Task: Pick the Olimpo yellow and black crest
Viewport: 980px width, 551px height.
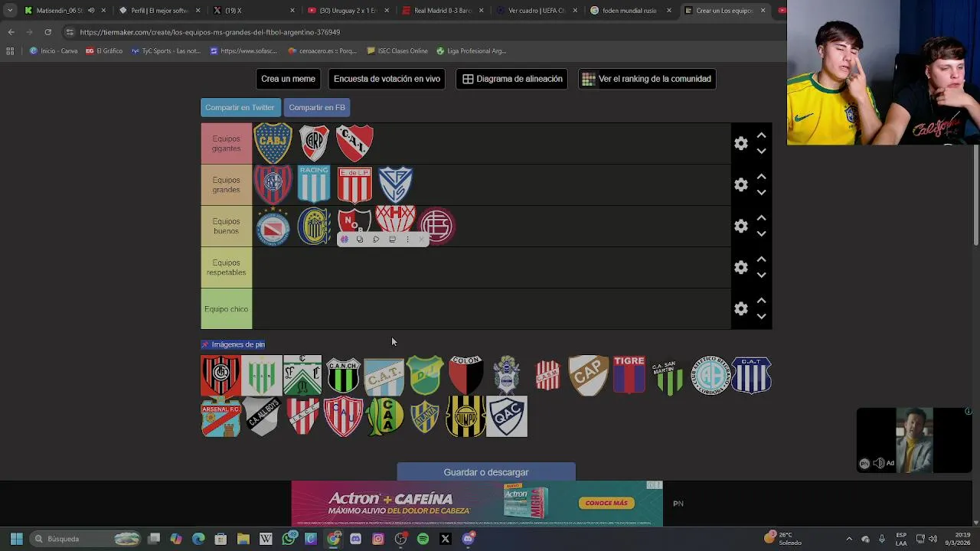Action: 465,416
